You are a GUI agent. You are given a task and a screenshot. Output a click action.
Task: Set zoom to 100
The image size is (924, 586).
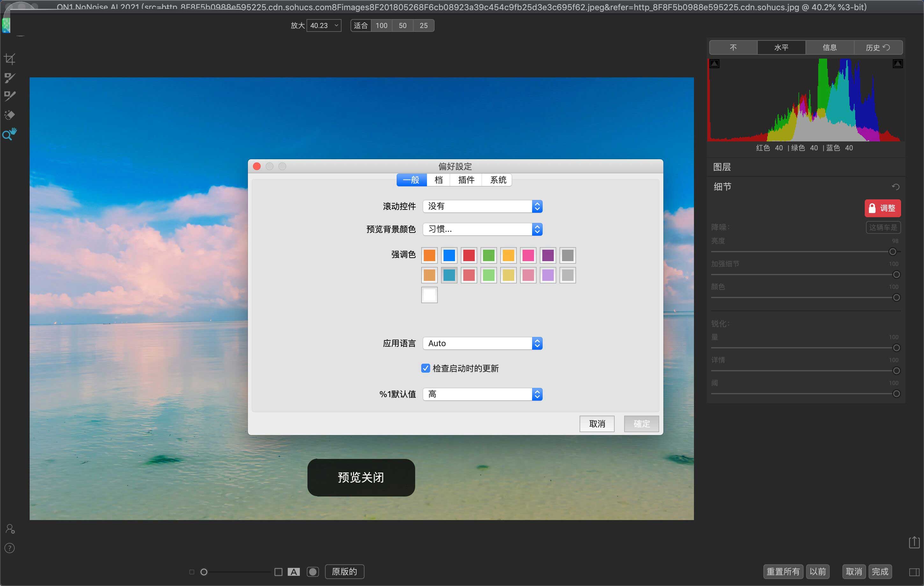[381, 25]
